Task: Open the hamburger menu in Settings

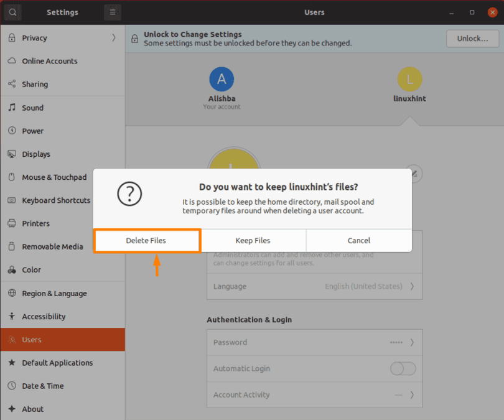Action: pyautogui.click(x=112, y=12)
